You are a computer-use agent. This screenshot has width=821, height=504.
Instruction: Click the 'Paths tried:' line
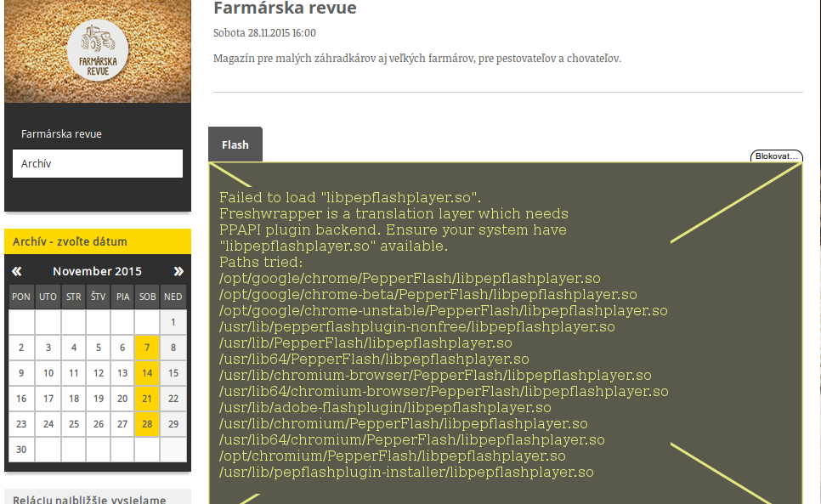261,263
